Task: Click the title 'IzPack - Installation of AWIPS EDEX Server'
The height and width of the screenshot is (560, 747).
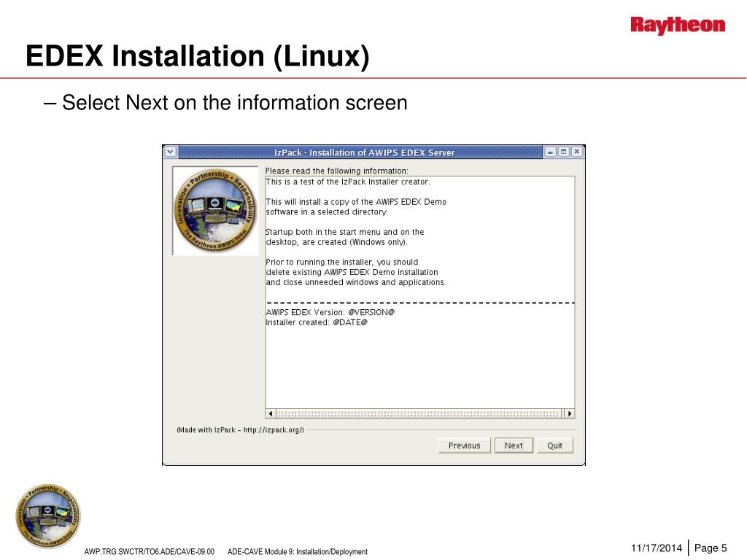Action: click(x=365, y=152)
